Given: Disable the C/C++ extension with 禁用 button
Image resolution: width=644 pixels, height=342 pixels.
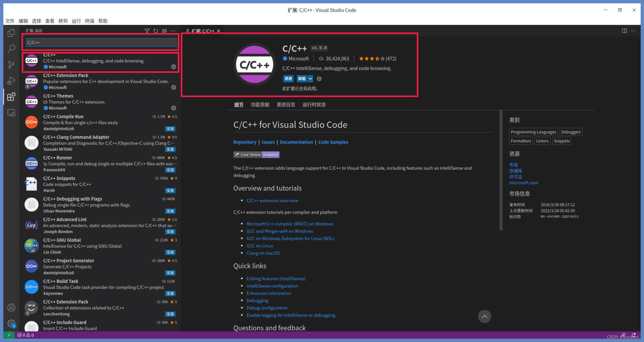Looking at the screenshot, I should pos(288,79).
